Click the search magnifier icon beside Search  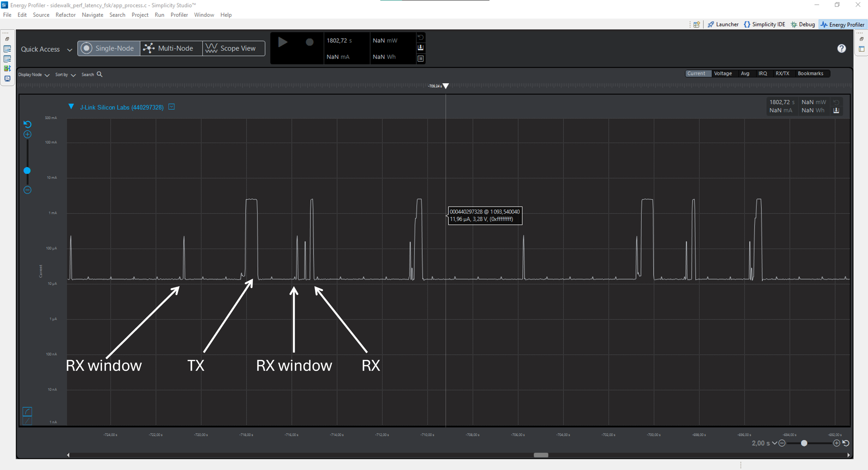(100, 74)
